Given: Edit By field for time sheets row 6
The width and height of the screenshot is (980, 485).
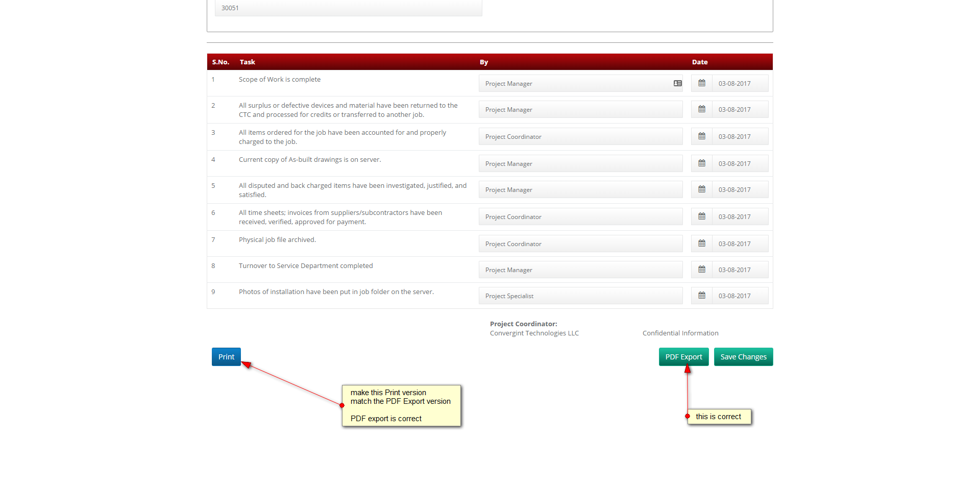Looking at the screenshot, I should 580,216.
